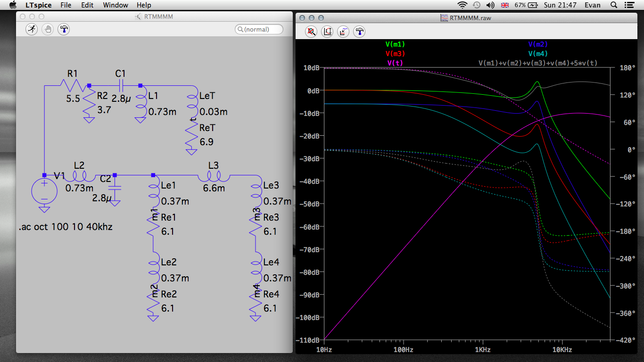Click the Le4 inductor label
This screenshot has height=362, width=644.
tap(271, 262)
